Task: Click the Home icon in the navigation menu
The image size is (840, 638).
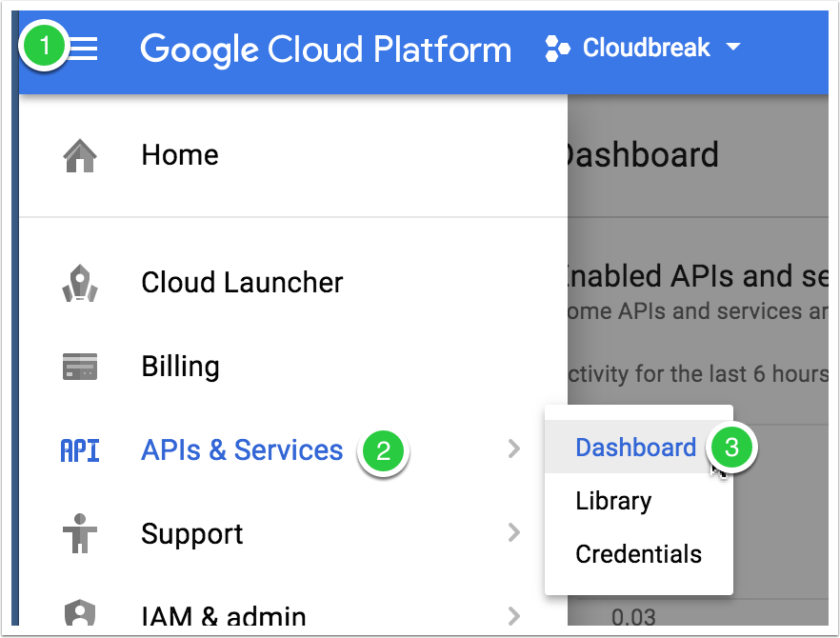Action: point(80,154)
